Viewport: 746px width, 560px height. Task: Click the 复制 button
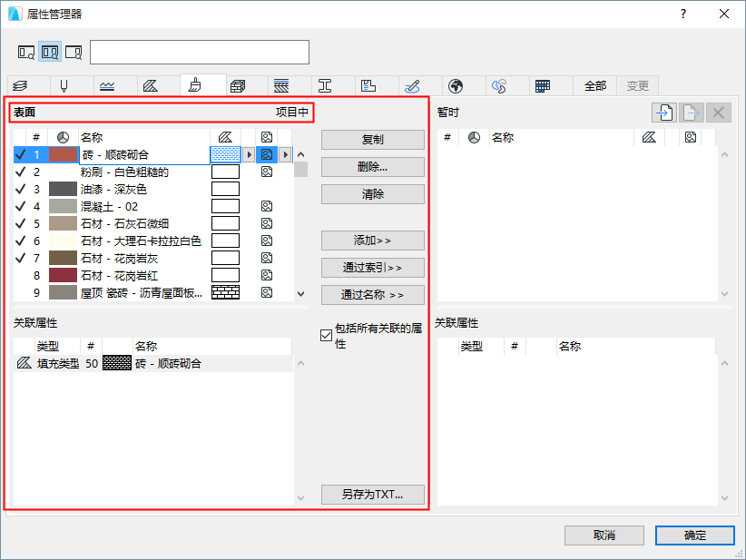(372, 140)
